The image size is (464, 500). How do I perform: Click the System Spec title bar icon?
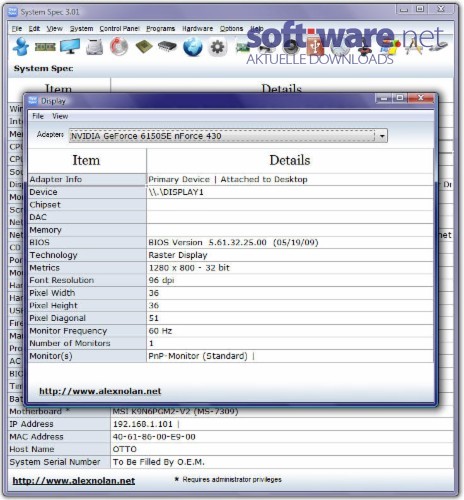point(13,12)
